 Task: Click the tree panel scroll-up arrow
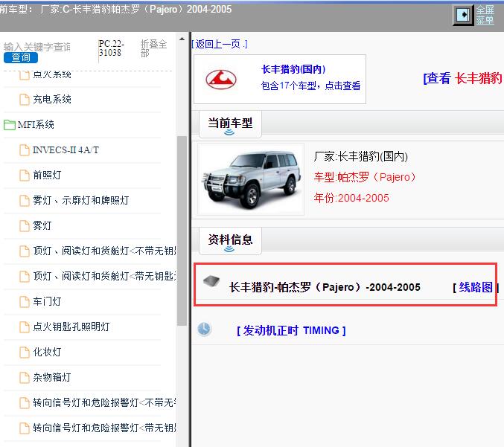click(182, 39)
